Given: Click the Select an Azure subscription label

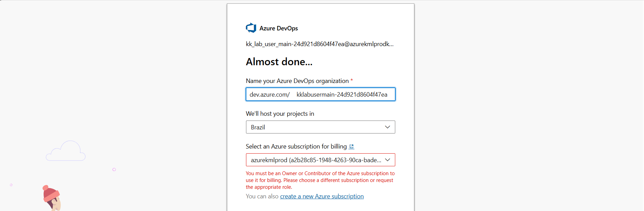Looking at the screenshot, I should (296, 146).
